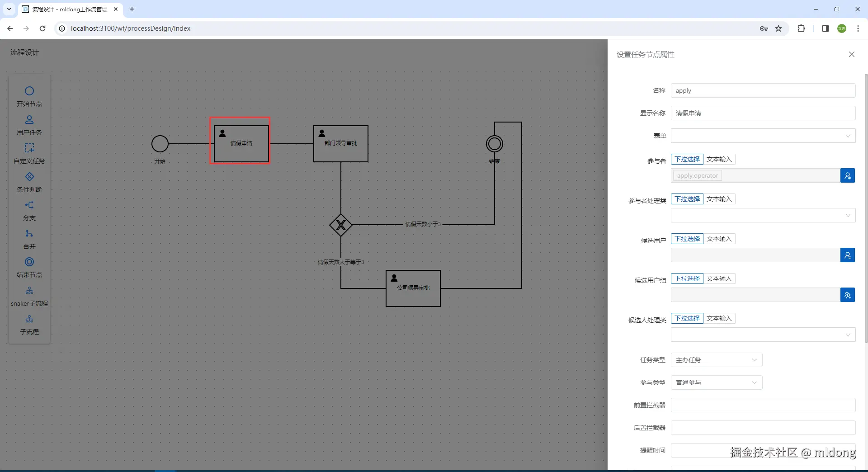Bookmark this page with star icon
This screenshot has width=868, height=472.
[778, 28]
